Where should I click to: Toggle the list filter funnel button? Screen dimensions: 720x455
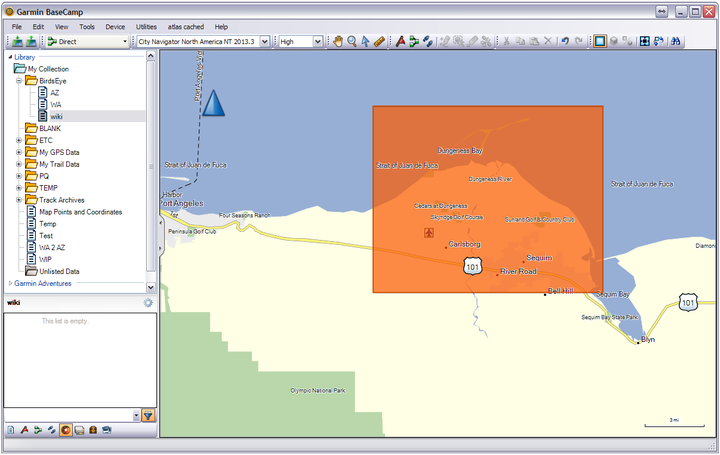pyautogui.click(x=148, y=416)
